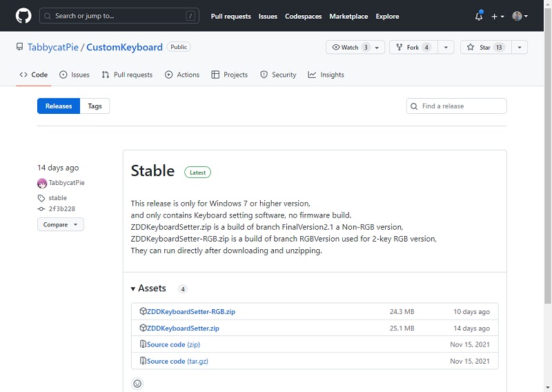Viewport: 552px width, 392px height.
Task: Open the stable tag link
Action: pos(58,198)
